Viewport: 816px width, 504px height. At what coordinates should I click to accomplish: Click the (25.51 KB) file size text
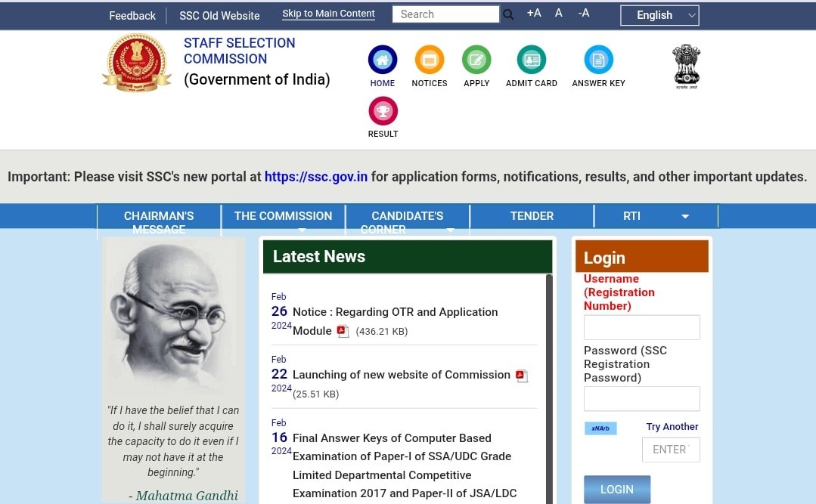316,394
